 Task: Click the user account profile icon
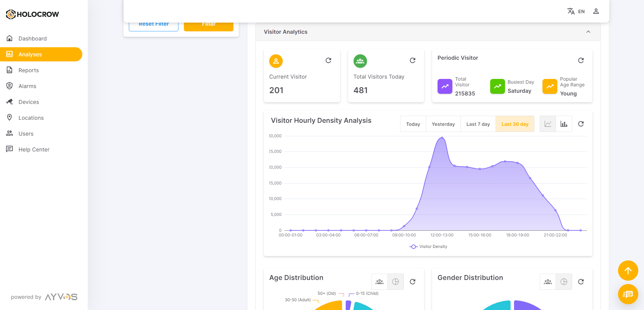point(596,11)
